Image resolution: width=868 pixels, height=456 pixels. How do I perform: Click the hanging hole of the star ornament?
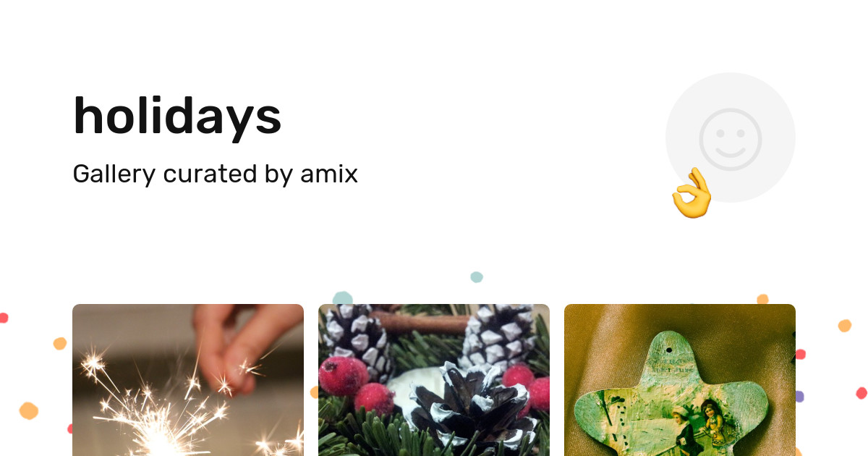pos(668,350)
